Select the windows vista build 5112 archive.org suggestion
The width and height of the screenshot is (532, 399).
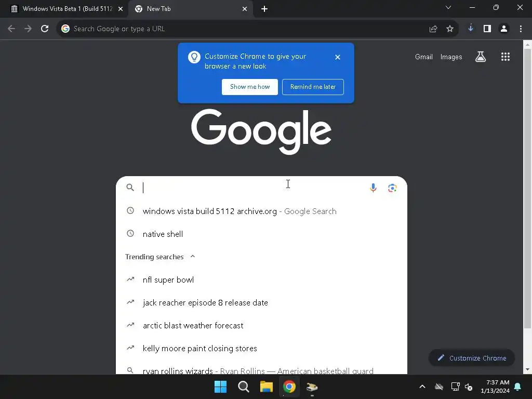click(x=261, y=211)
